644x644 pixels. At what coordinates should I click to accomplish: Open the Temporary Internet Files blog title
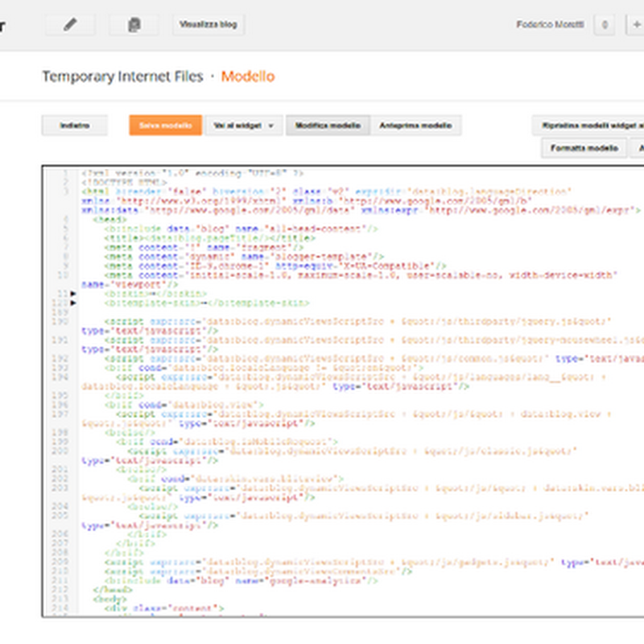[x=123, y=76]
